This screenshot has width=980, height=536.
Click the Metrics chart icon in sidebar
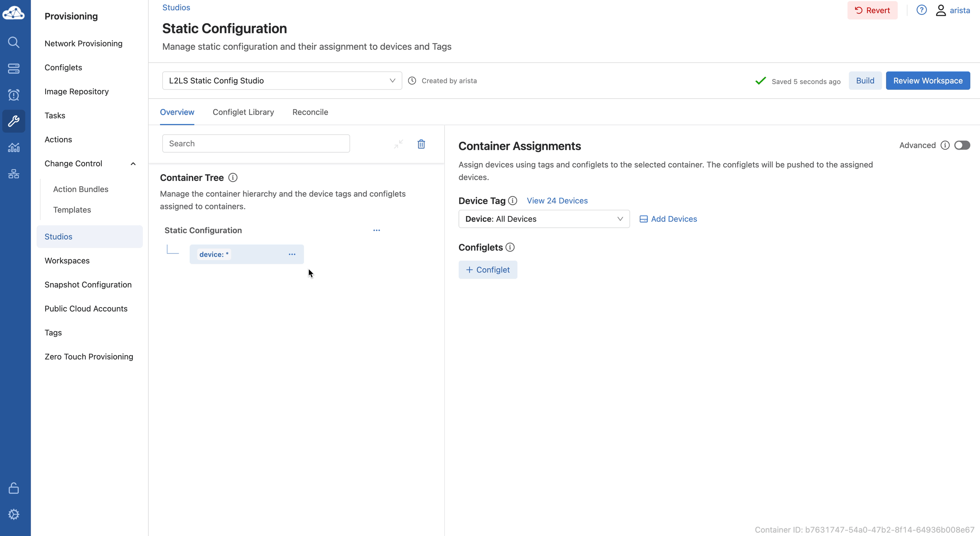[14, 147]
